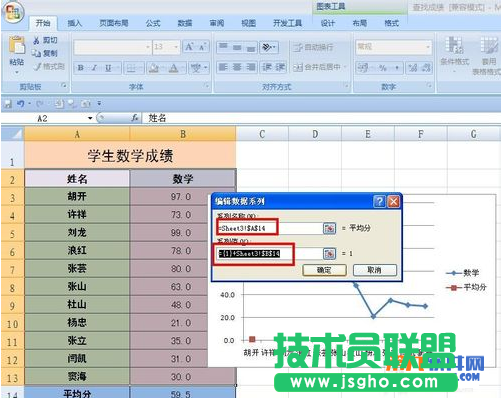The image size is (501, 398).
Task: Toggle Underline formatting (U)
Action: [x=108, y=68]
